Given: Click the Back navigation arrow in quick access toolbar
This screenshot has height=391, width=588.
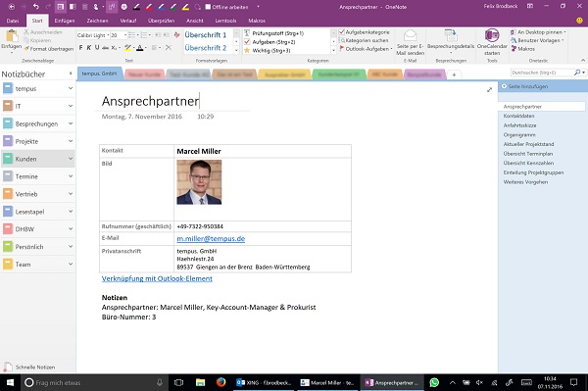Looking at the screenshot, I should [x=11, y=7].
